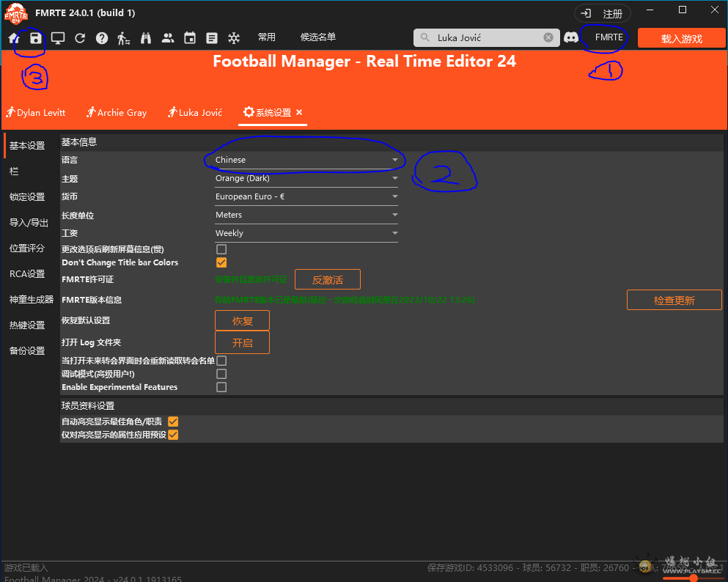Open the people group staff icon
The width and height of the screenshot is (728, 582).
pos(168,38)
